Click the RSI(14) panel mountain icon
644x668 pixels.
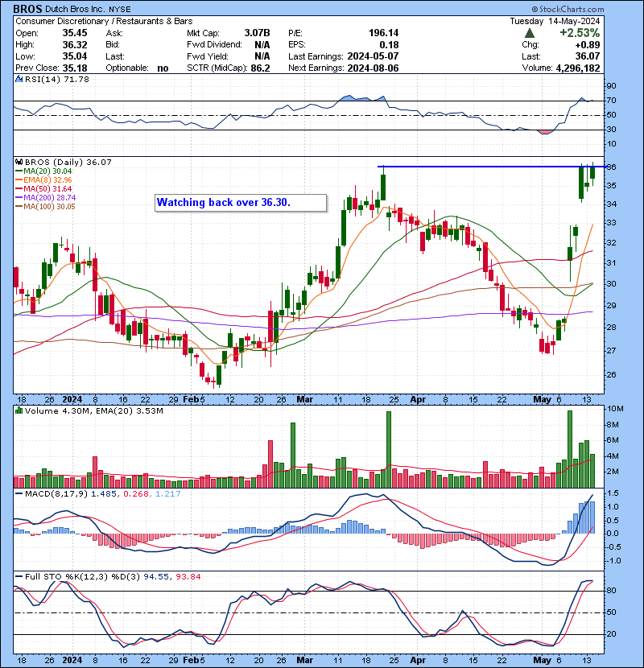(19, 79)
